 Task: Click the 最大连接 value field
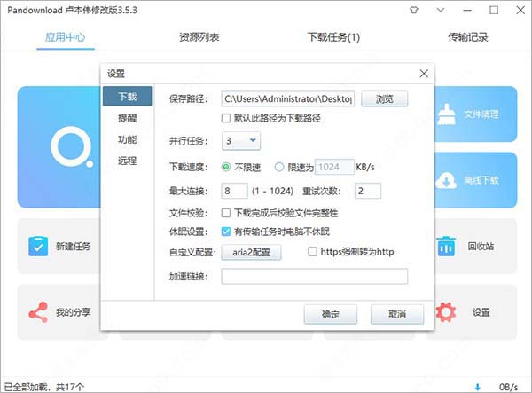234,191
